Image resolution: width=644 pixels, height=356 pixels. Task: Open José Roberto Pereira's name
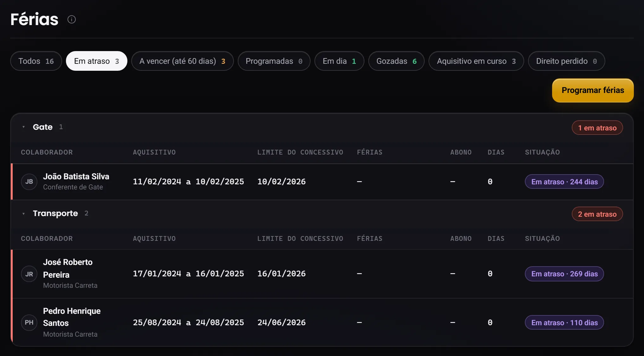click(68, 268)
